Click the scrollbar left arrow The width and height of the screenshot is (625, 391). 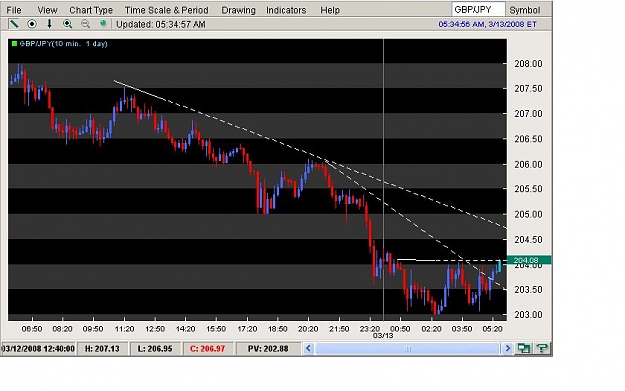point(308,348)
